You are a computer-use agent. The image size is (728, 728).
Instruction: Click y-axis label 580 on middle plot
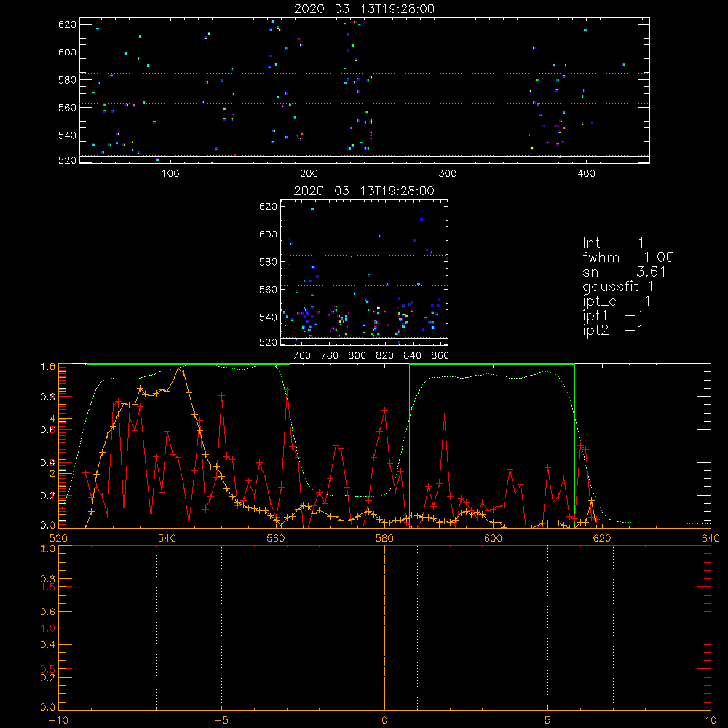268,262
